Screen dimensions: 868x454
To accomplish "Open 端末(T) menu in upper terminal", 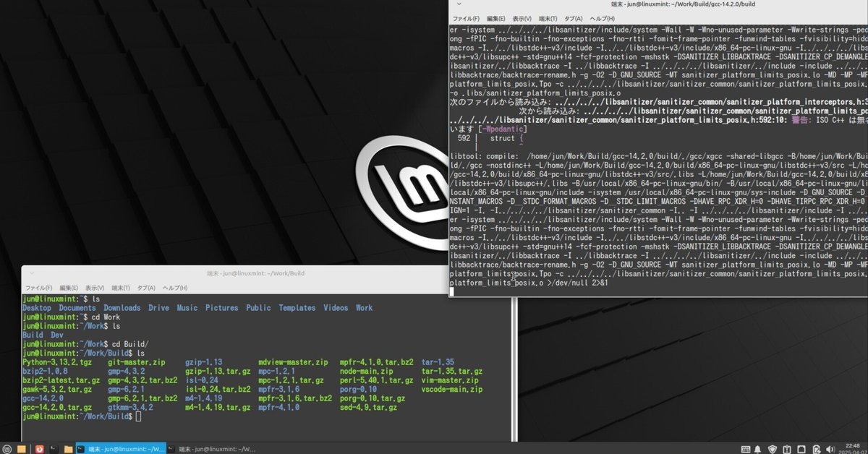I will pyautogui.click(x=548, y=18).
